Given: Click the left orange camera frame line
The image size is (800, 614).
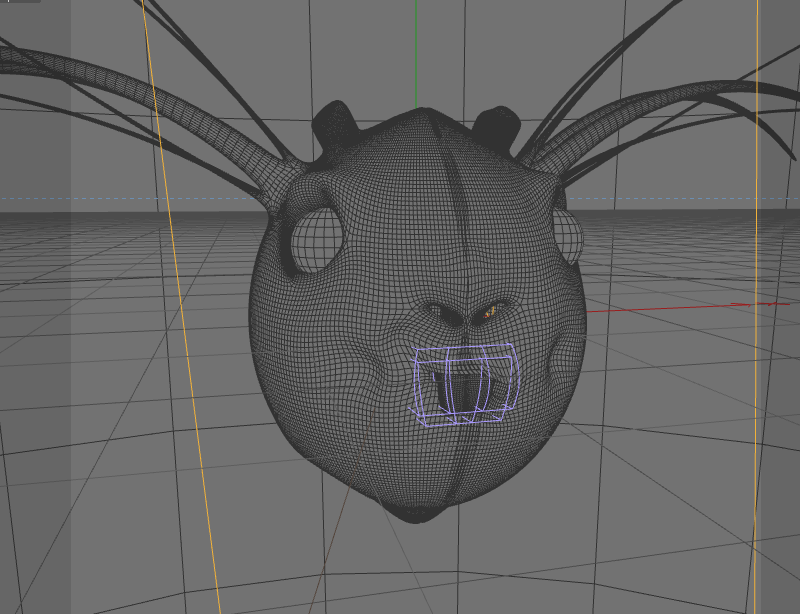Looking at the screenshot, I should point(181,306).
